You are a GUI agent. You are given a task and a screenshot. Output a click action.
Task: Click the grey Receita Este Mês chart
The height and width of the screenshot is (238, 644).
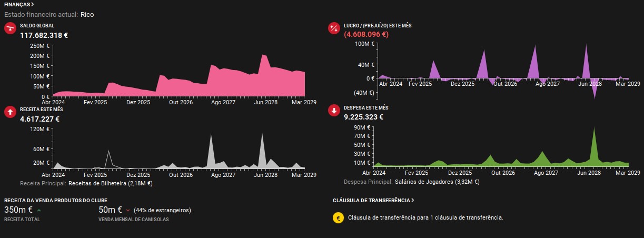click(x=179, y=151)
